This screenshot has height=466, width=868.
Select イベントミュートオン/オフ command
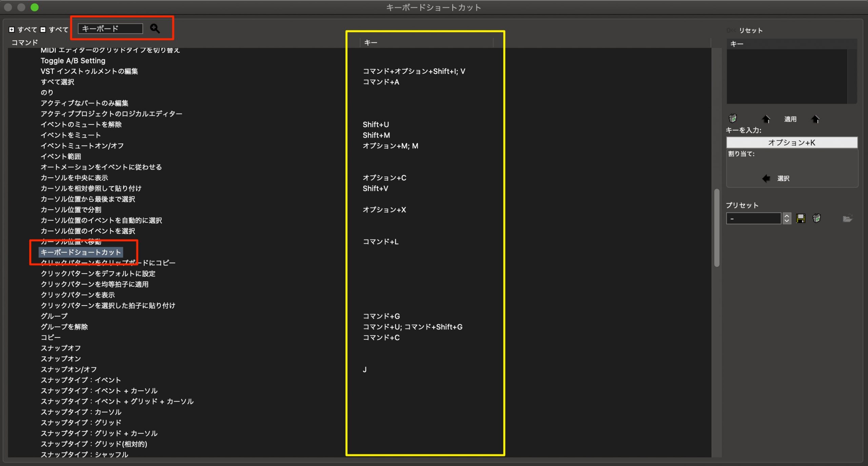[82, 146]
